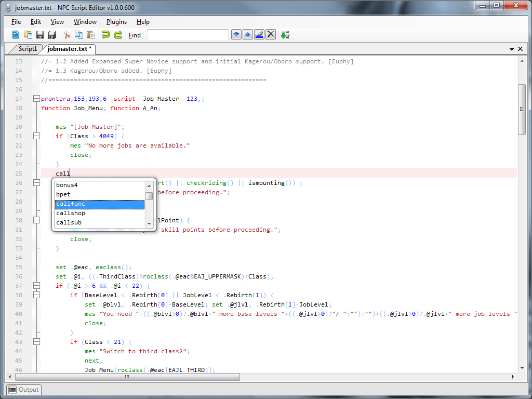The width and height of the screenshot is (532, 399).
Task: Click the green binary download arrow icon
Action: (285, 35)
